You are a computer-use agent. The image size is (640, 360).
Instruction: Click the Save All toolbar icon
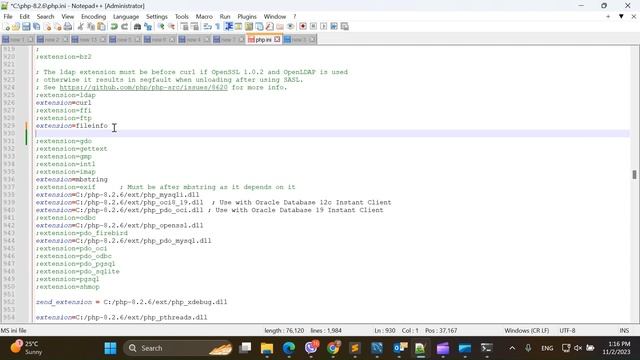point(37,27)
